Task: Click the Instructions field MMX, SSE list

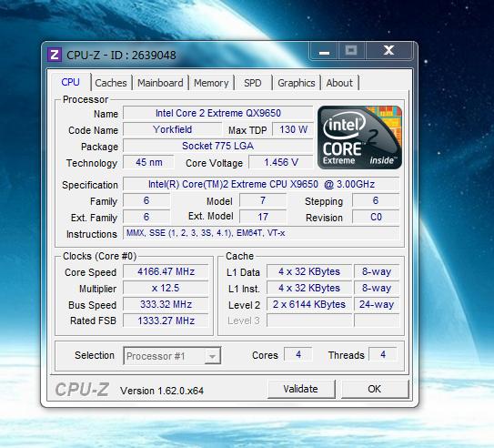Action: point(261,233)
